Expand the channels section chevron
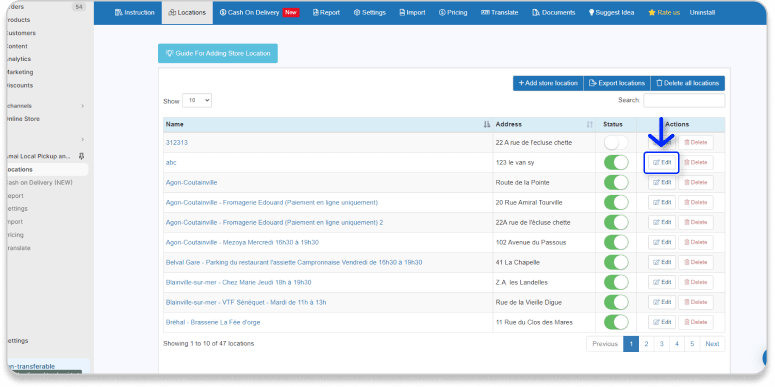Screen dimensions: 775x387 pyautogui.click(x=83, y=106)
